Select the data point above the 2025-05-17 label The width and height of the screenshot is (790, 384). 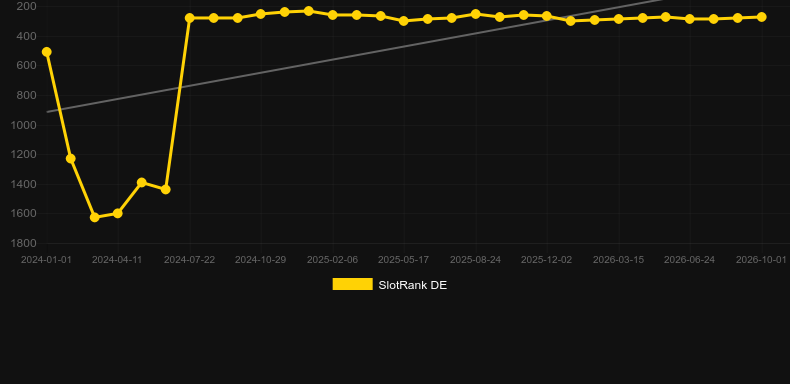(404, 21)
